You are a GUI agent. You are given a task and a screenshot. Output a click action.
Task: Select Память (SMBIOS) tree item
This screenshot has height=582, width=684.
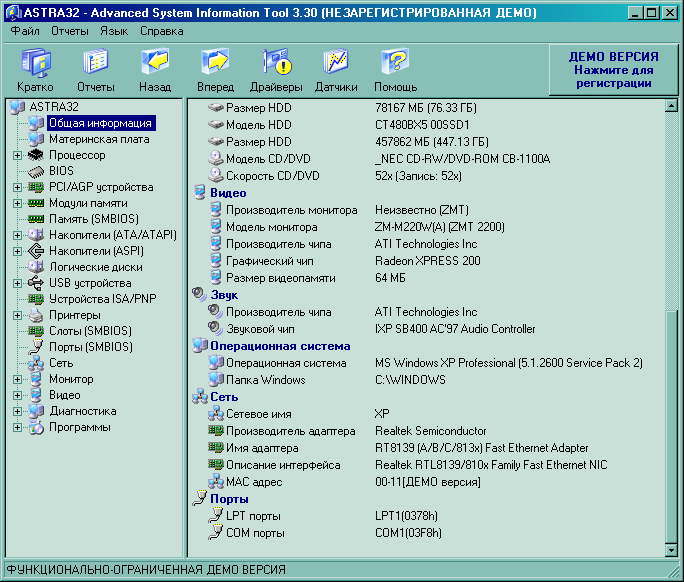(94, 219)
